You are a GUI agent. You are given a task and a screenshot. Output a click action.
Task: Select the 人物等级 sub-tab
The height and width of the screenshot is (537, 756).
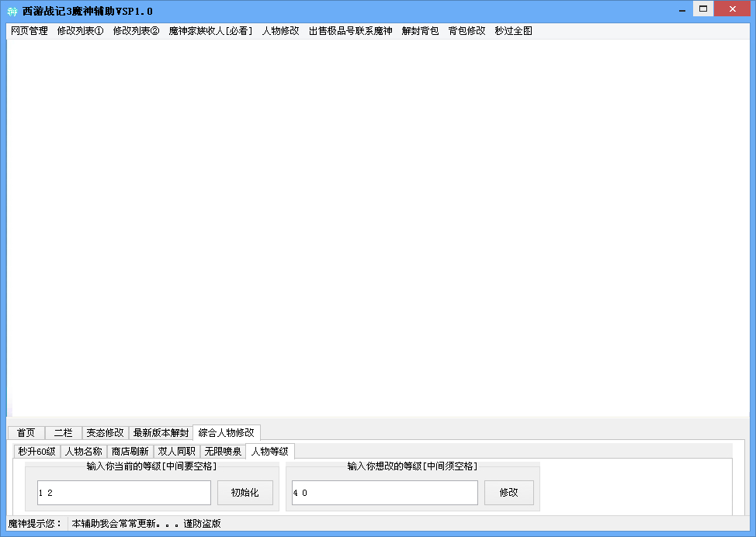270,451
